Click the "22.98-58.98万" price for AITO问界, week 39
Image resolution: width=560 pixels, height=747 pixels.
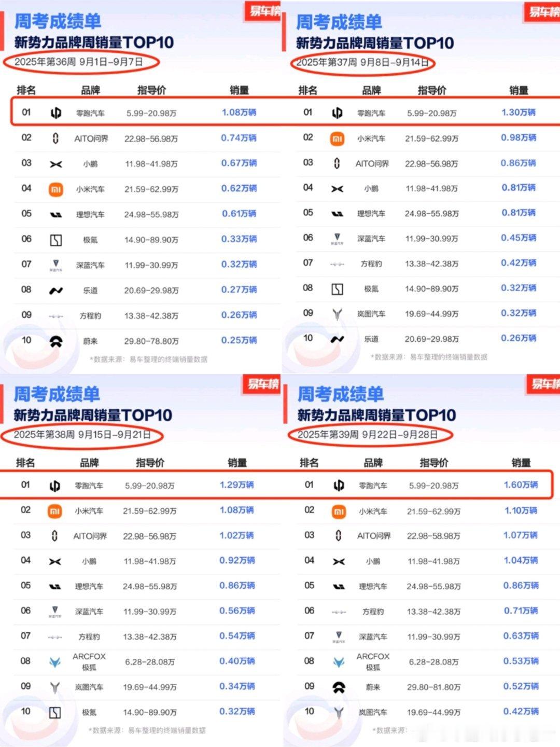click(434, 536)
